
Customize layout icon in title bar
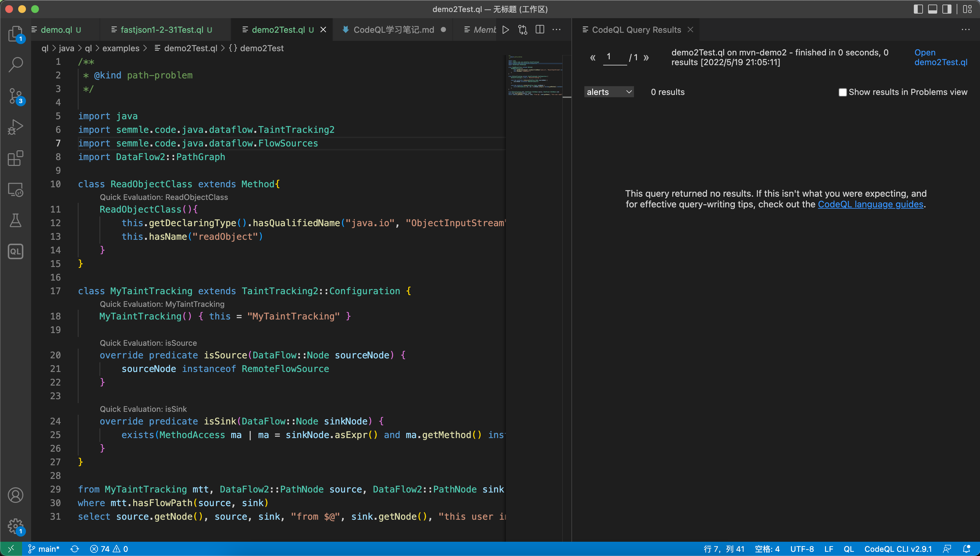coord(967,9)
